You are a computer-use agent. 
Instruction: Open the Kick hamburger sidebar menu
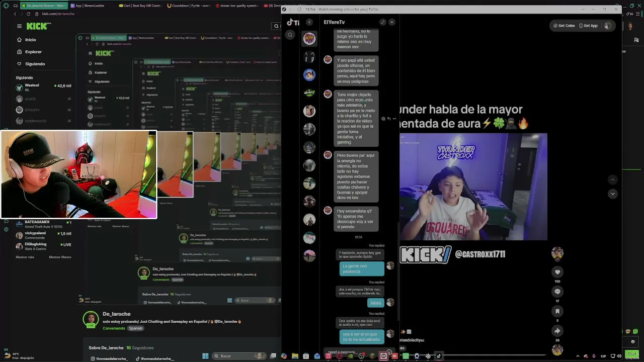pos(19,26)
